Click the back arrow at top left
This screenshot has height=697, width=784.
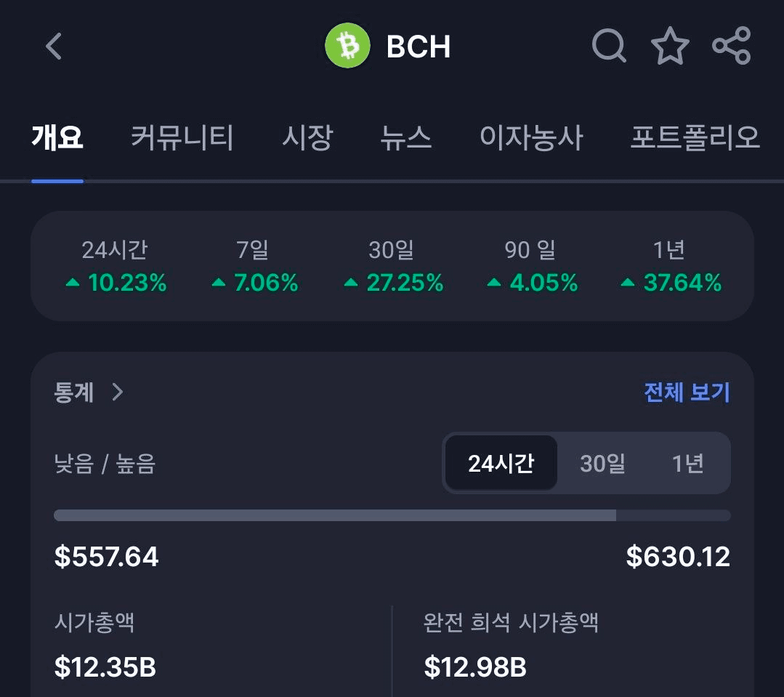coord(51,45)
